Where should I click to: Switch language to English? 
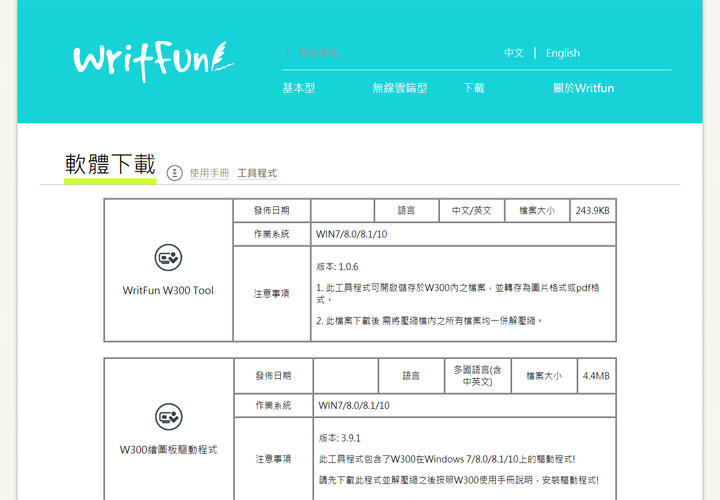point(563,53)
